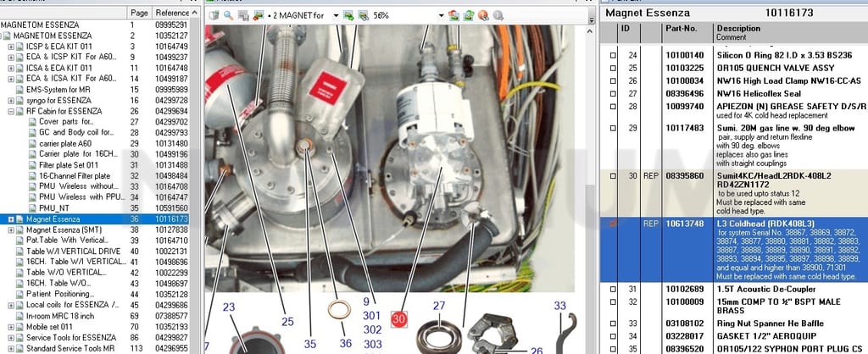
Task: Expand the syngo for ESSENZA node
Action: (x=11, y=101)
